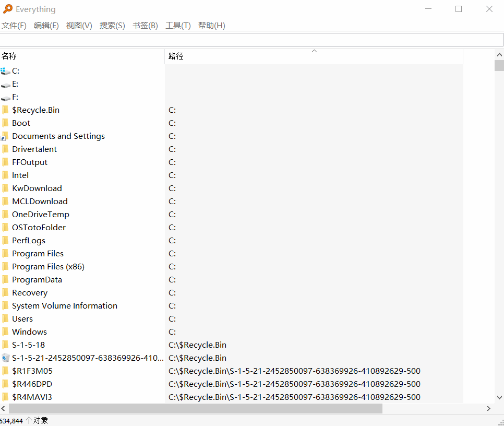Click the Everything window title text

35,9
